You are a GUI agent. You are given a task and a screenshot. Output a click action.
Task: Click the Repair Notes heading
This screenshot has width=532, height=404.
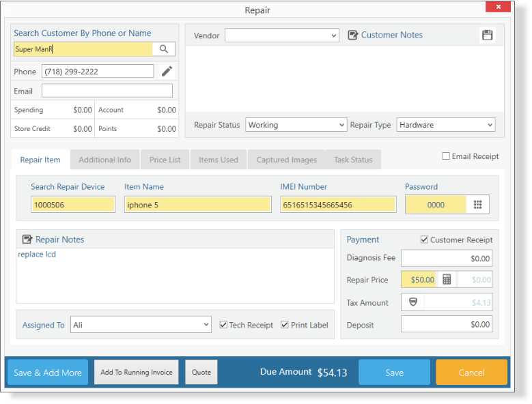(59, 240)
